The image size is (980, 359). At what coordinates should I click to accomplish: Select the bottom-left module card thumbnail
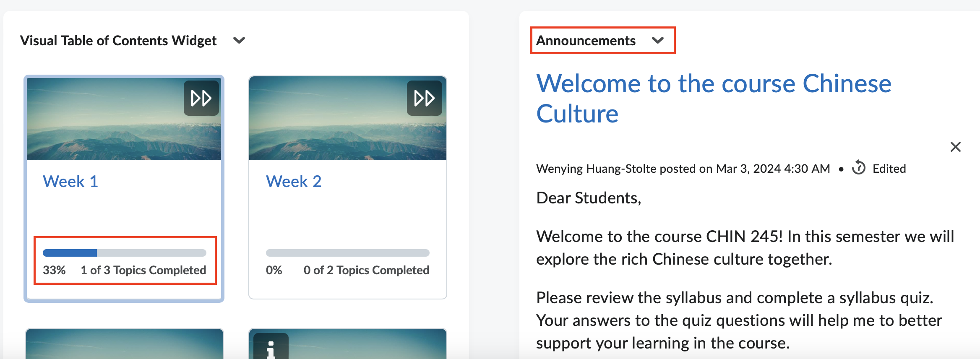pos(124,344)
